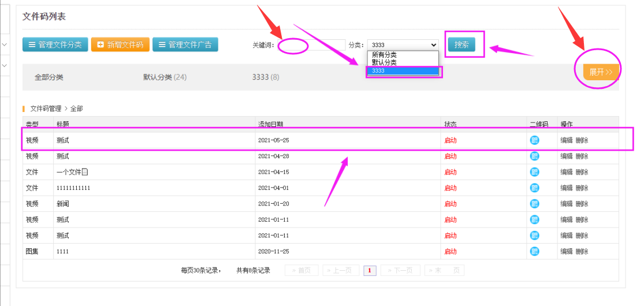View QR code for 11111111111 file
Image resolution: width=644 pixels, height=306 pixels.
(x=534, y=188)
